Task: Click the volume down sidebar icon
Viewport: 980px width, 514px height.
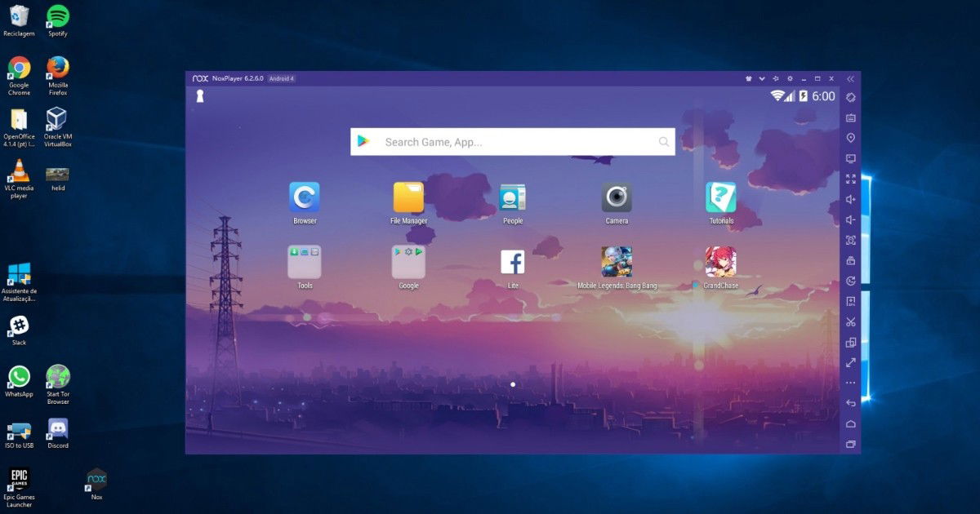Action: [850, 219]
